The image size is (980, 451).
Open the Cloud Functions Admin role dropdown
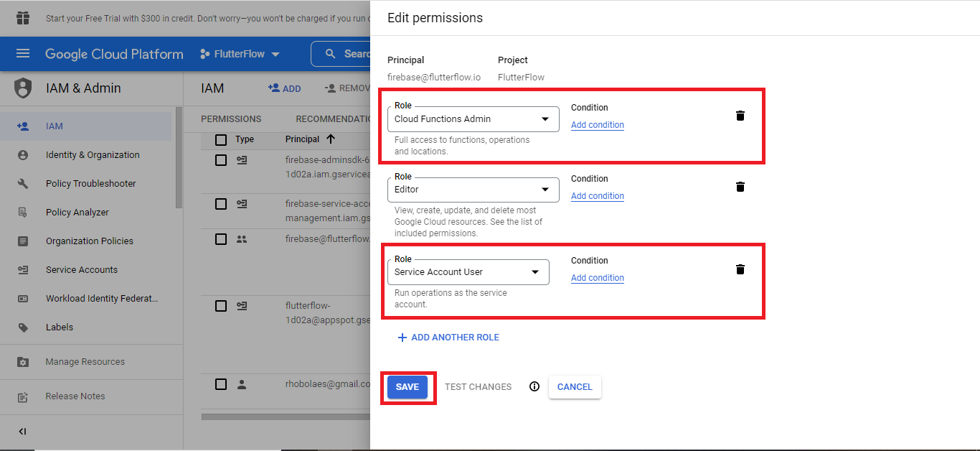click(473, 119)
